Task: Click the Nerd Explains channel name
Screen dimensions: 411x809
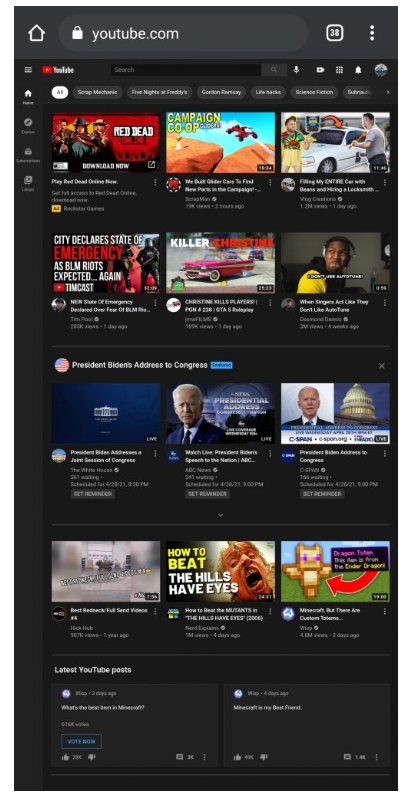Action: (202, 628)
